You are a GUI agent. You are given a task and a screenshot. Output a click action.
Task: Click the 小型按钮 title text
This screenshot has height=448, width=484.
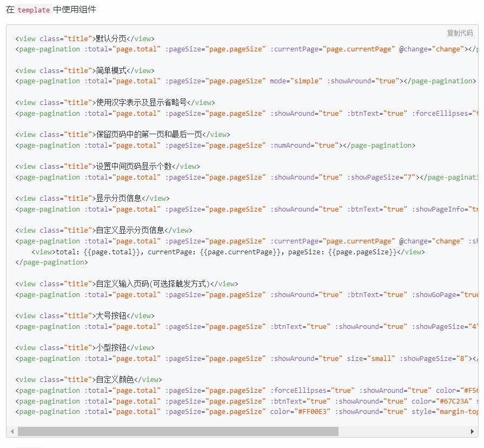pos(111,347)
